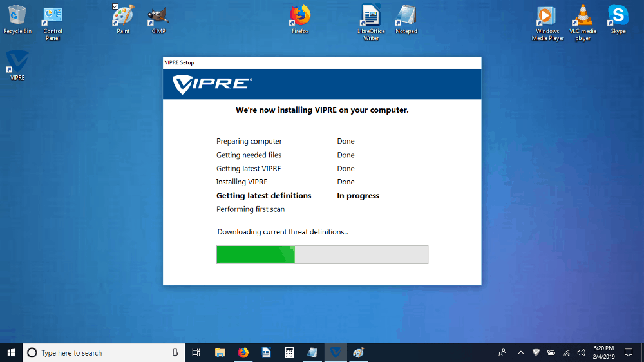Screen dimensions: 644x362
Task: Click 'Downloading current threat definitions...' message
Action: [x=283, y=232]
